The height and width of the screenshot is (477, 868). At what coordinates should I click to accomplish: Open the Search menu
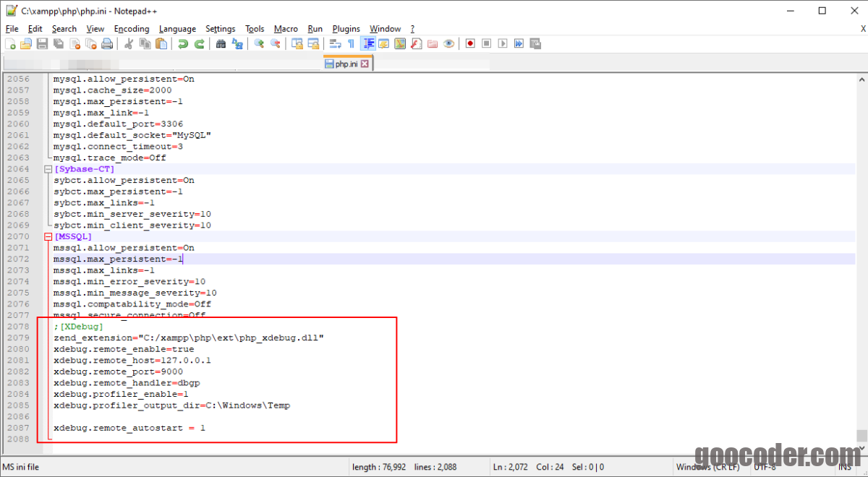coord(64,29)
